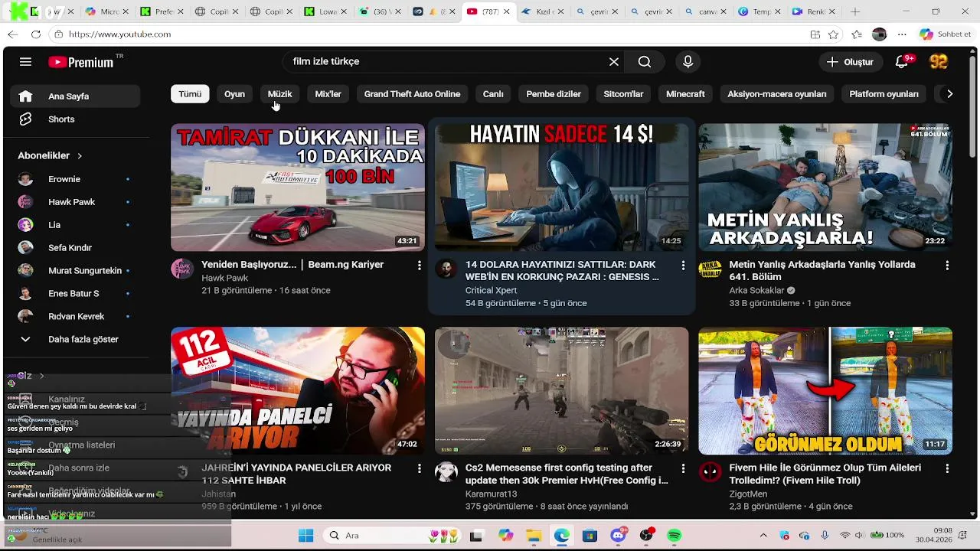This screenshot has width=980, height=551.
Task: Play the 'HAYATIN SADECE 14 $' thumbnail video
Action: click(x=562, y=187)
